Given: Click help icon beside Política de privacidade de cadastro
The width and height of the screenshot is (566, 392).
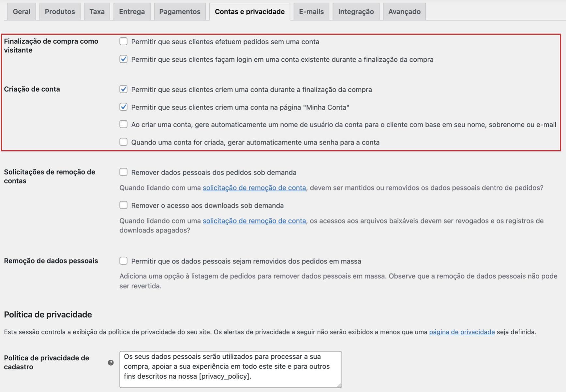Looking at the screenshot, I should click(111, 363).
